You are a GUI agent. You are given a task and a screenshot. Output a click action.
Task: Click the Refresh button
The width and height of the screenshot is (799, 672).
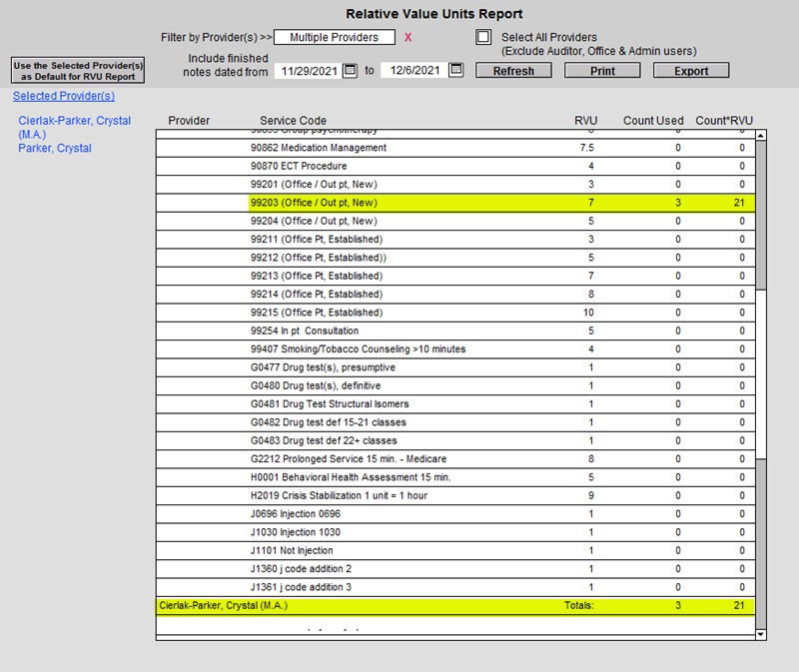(513, 71)
